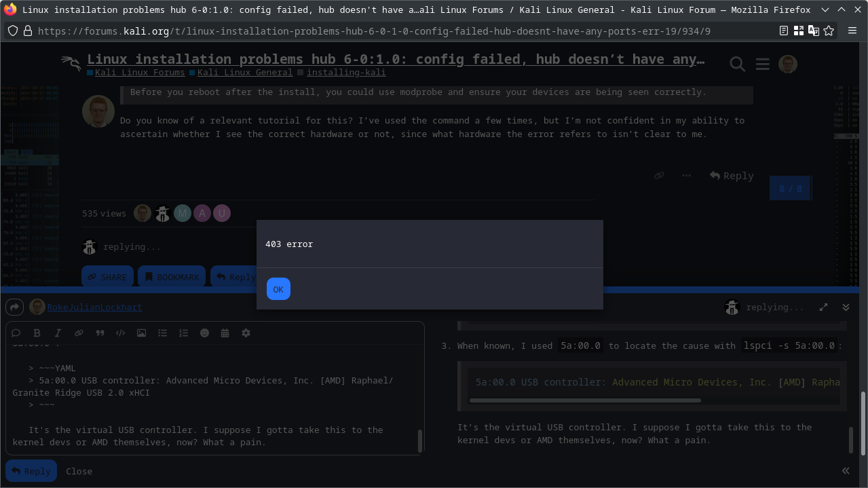The width and height of the screenshot is (868, 488).
Task: Insert preformatted code with the code icon
Action: click(120, 333)
